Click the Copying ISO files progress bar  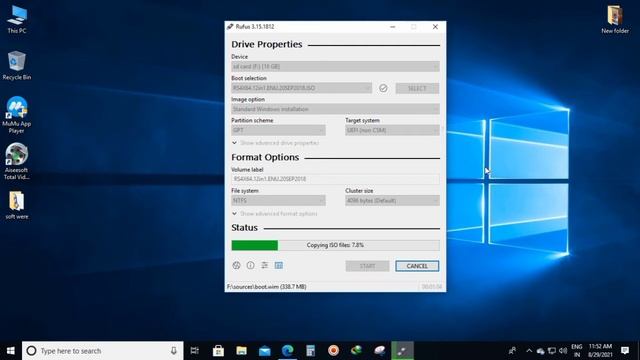point(335,245)
